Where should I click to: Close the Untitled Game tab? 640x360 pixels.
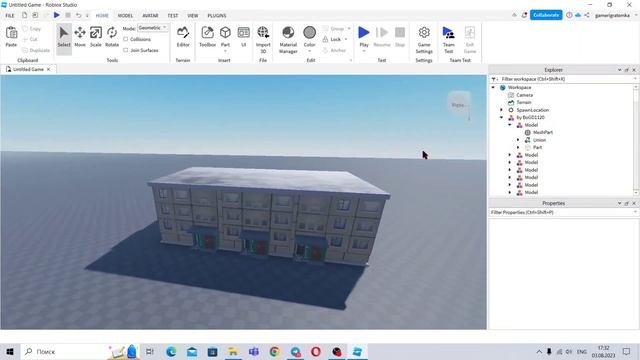click(49, 69)
